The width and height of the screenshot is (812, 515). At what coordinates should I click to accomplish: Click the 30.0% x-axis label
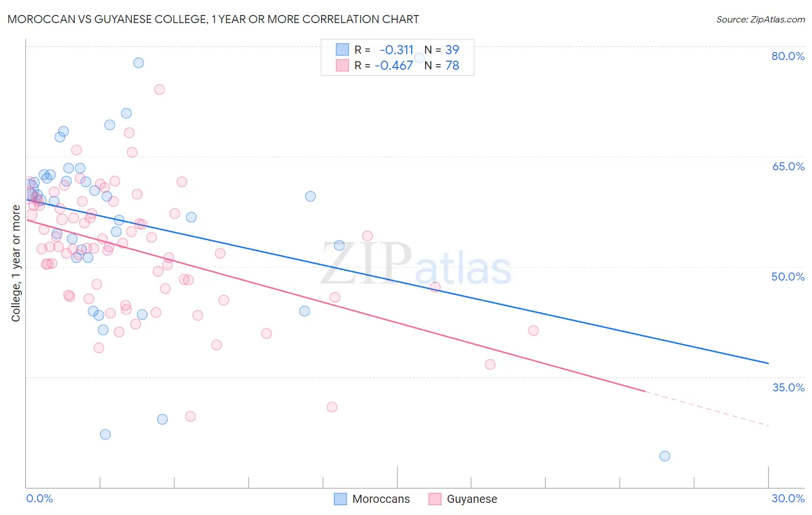point(788,498)
